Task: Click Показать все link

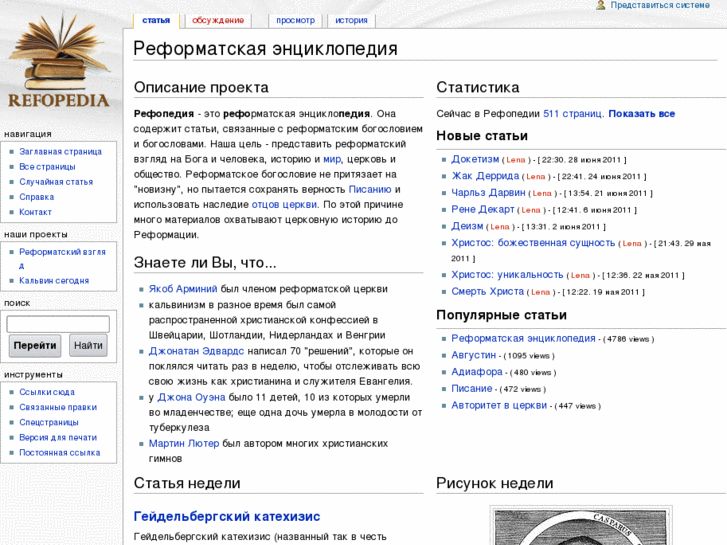Action: (x=642, y=114)
